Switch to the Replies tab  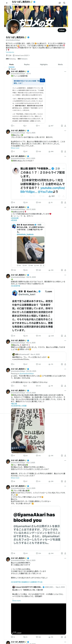(27, 65)
